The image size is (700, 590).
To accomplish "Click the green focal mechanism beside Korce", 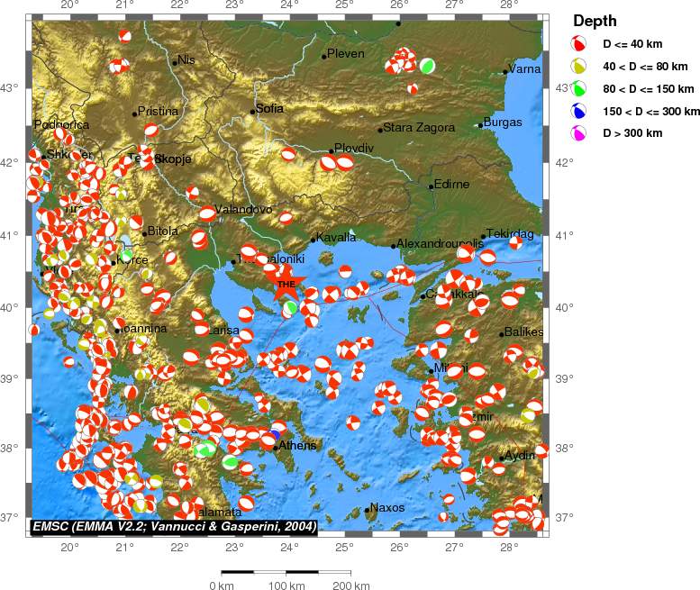I will (x=126, y=256).
